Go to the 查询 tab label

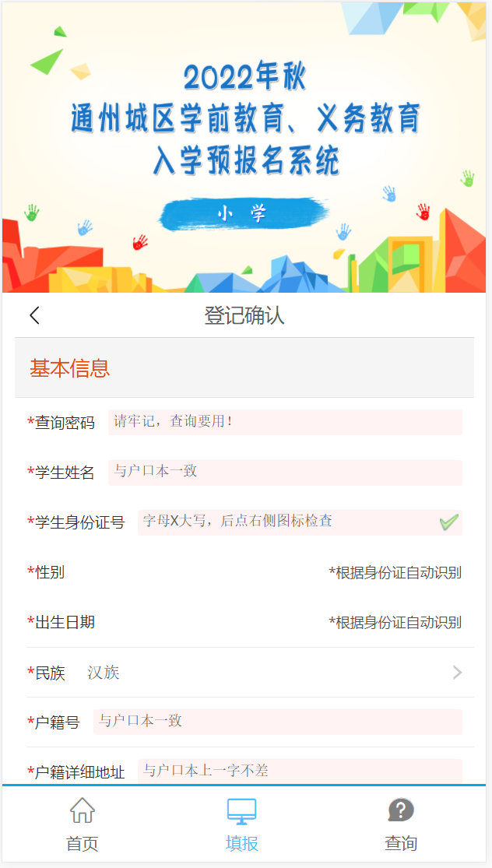coord(401,843)
